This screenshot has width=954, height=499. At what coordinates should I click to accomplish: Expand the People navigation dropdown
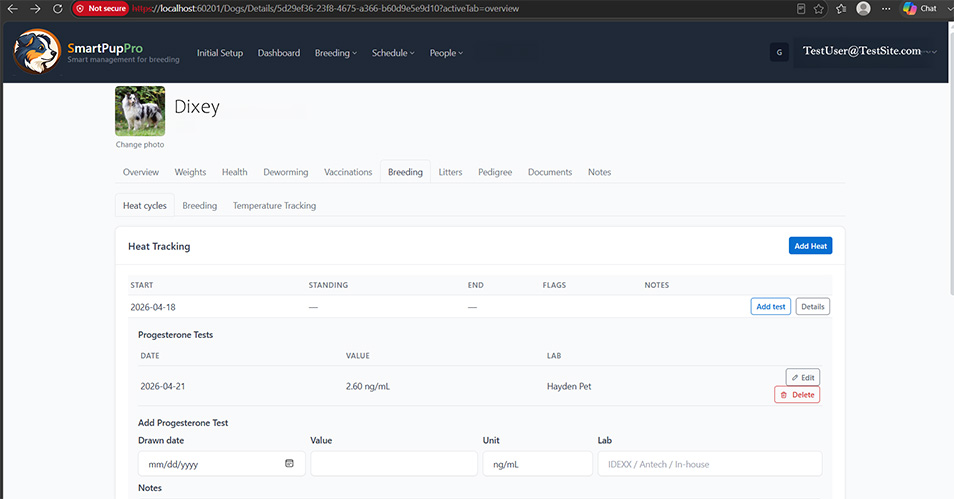pyautogui.click(x=446, y=53)
